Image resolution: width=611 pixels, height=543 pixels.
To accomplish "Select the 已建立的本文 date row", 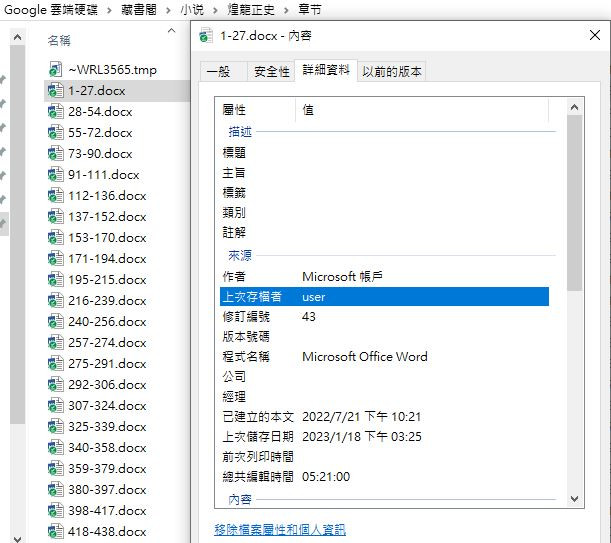I will point(384,417).
